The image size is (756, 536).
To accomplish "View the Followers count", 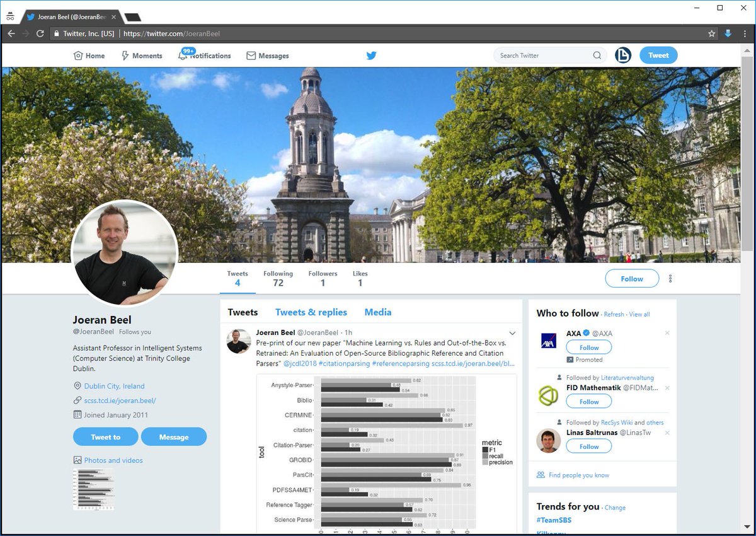I will pyautogui.click(x=323, y=279).
